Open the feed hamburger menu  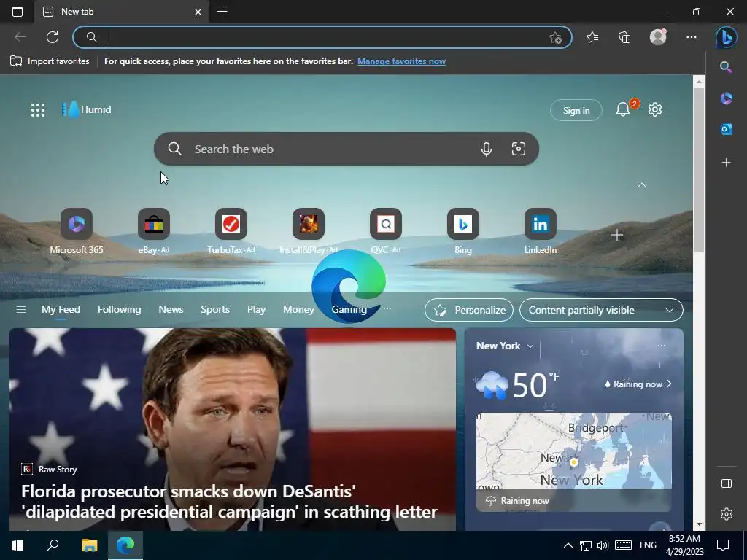(x=21, y=310)
